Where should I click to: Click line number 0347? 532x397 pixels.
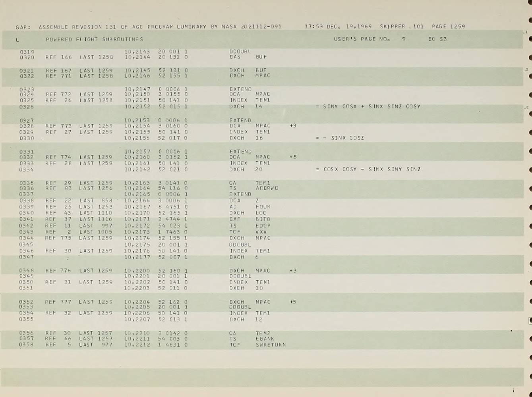(x=26, y=257)
